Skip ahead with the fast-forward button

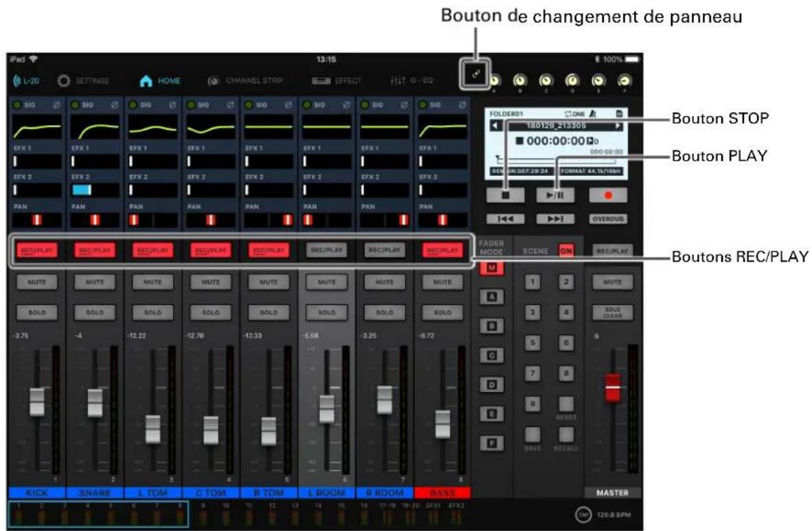[555, 218]
